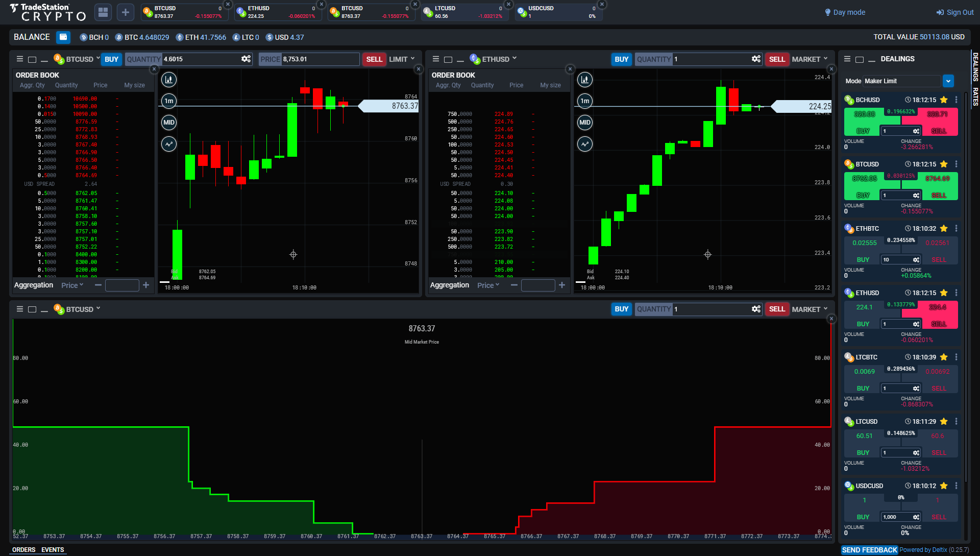Open the layout grid icon in the top toolbar
This screenshot has height=556, width=980.
point(103,12)
